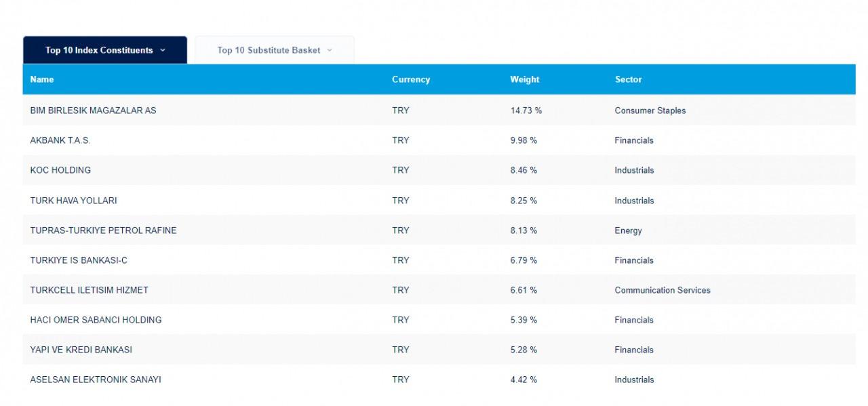
Task: Select the YAPI VE KREDI BANKASI name
Action: (81, 350)
